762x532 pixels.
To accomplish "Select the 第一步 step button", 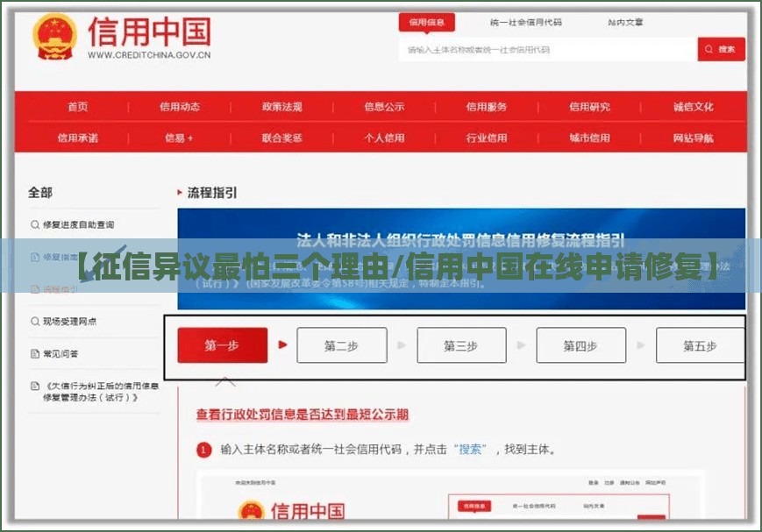I will 223,345.
